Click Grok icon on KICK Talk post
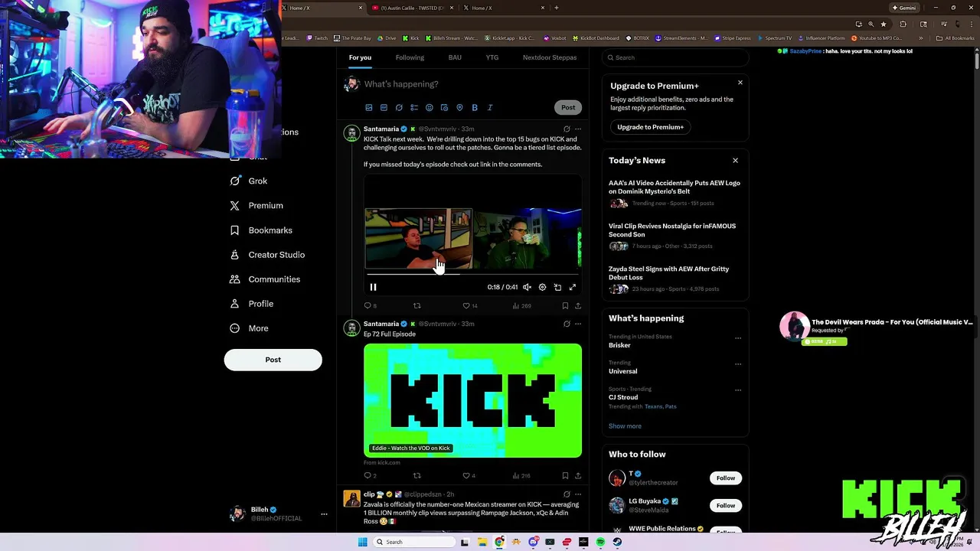Image resolution: width=980 pixels, height=551 pixels. (567, 129)
